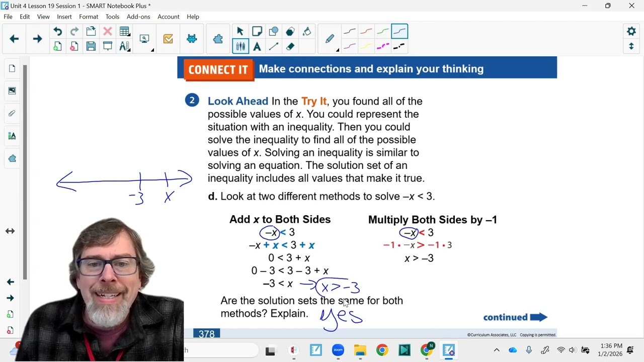The width and height of the screenshot is (644, 362).
Task: Add a new page from top toolbar
Action: click(57, 47)
